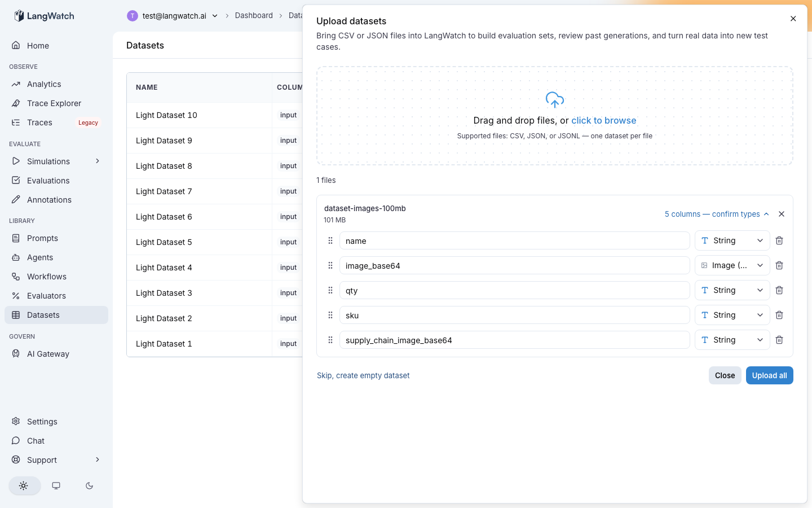Open Trace Explorer in the sidebar
The image size is (812, 508).
[56, 103]
